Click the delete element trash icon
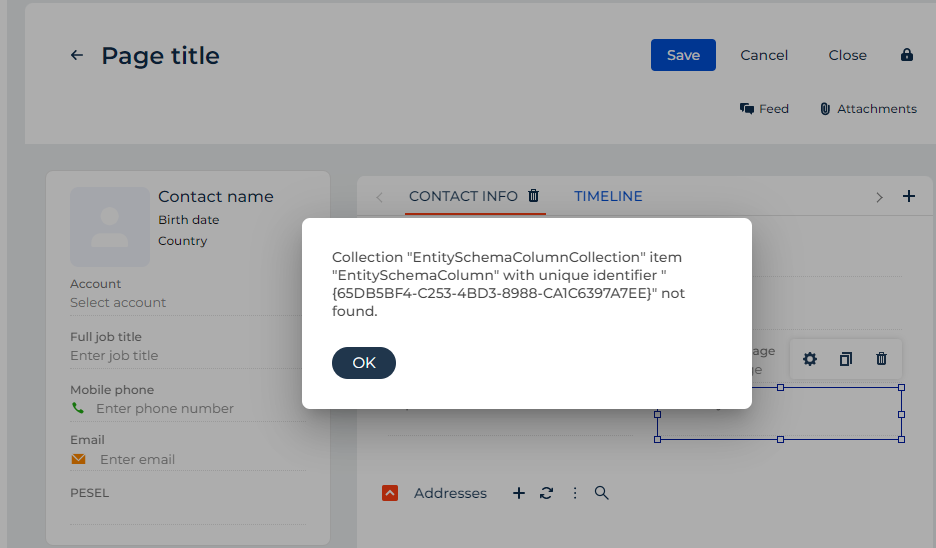 click(881, 359)
